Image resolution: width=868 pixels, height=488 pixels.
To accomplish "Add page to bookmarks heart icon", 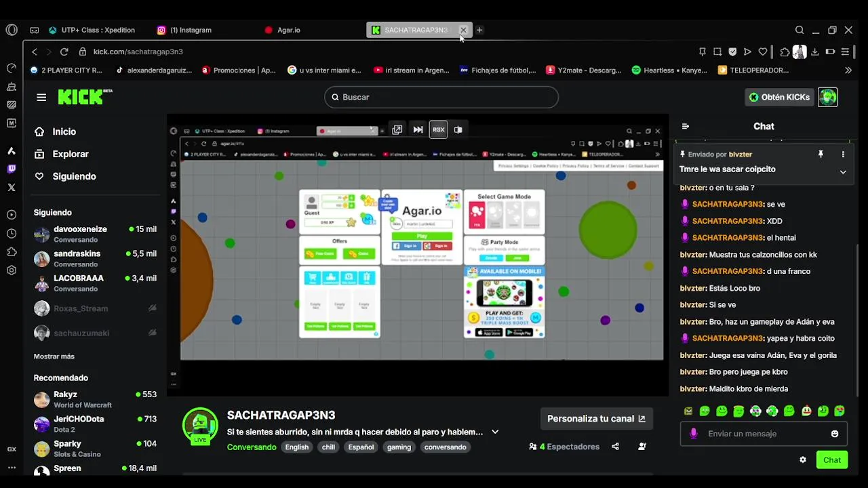I will pyautogui.click(x=763, y=52).
